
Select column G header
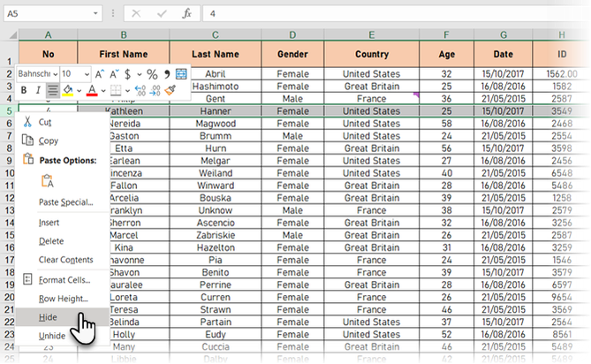(x=504, y=35)
